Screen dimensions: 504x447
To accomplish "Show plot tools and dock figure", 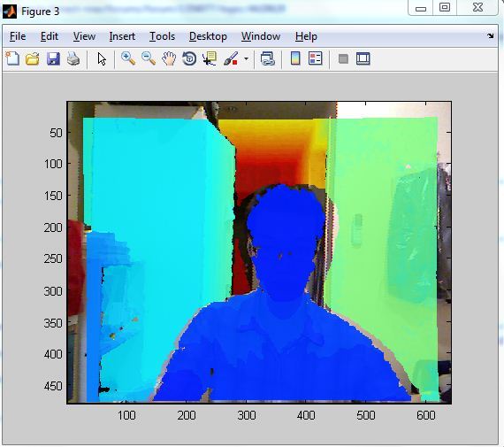I will pyautogui.click(x=363, y=59).
